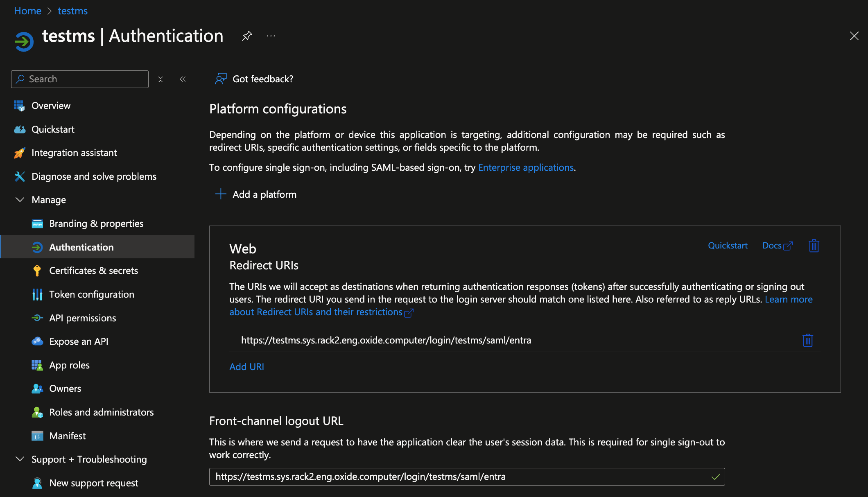Open the Docs external link
Image resolution: width=868 pixels, height=497 pixels.
[x=777, y=246]
